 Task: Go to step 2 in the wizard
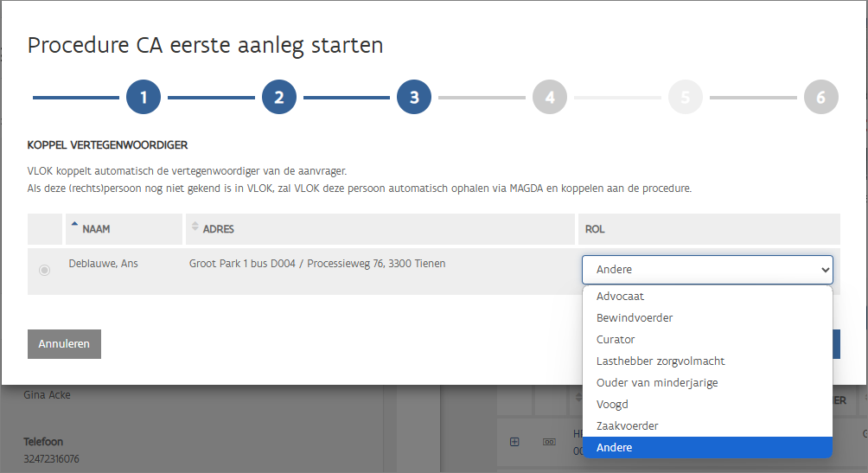279,98
